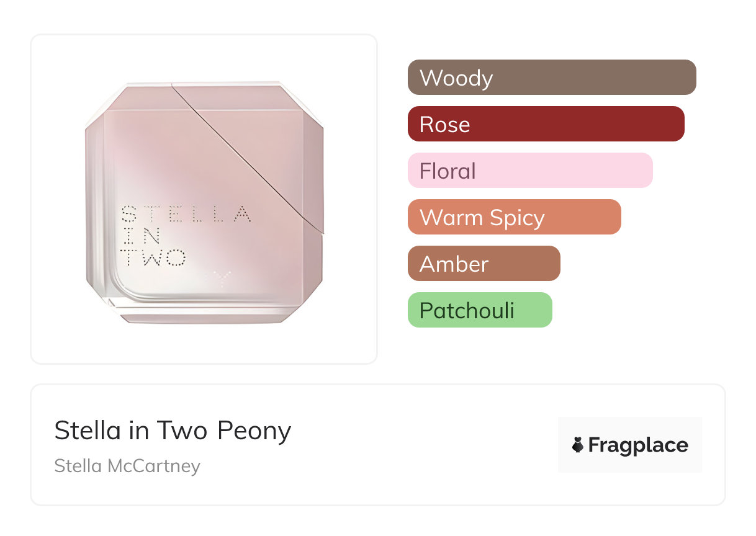Screen dimensions: 756x536
Task: Click the 'Woody' text label
Action: pos(456,78)
